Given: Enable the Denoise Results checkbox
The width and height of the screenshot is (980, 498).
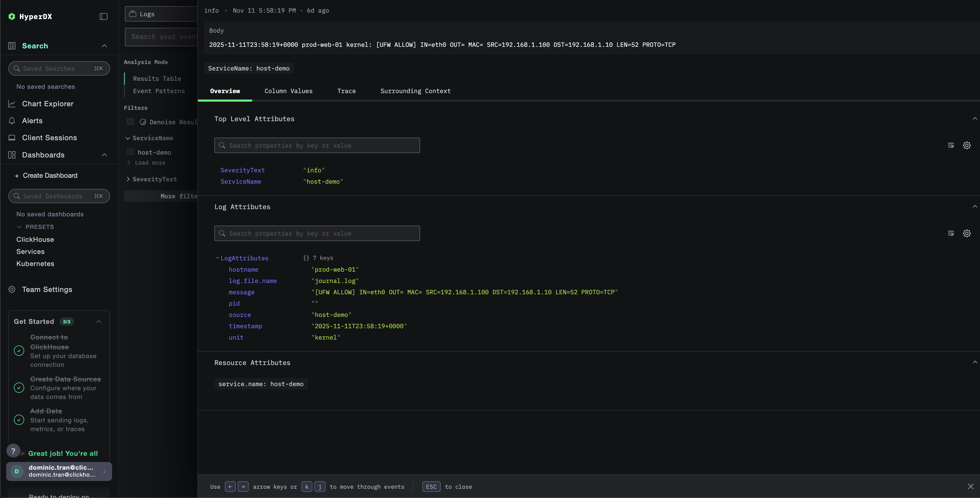Looking at the screenshot, I should [131, 122].
